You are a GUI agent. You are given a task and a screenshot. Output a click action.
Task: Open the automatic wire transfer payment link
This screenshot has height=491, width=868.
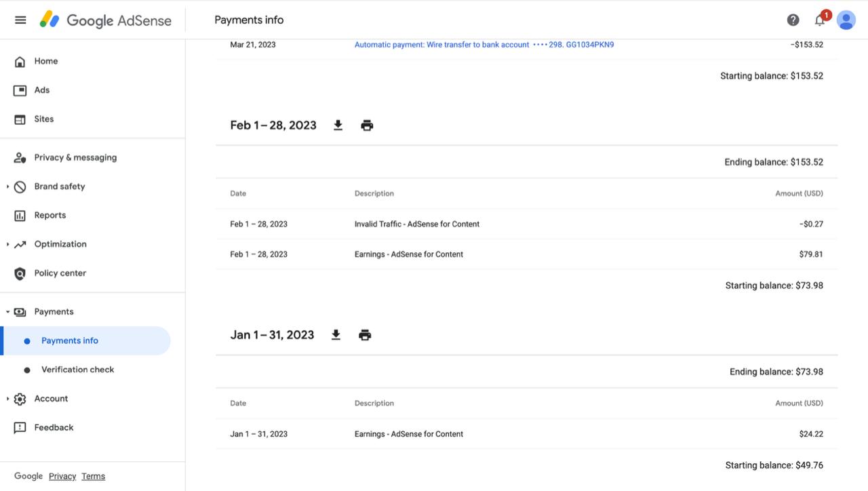click(484, 45)
